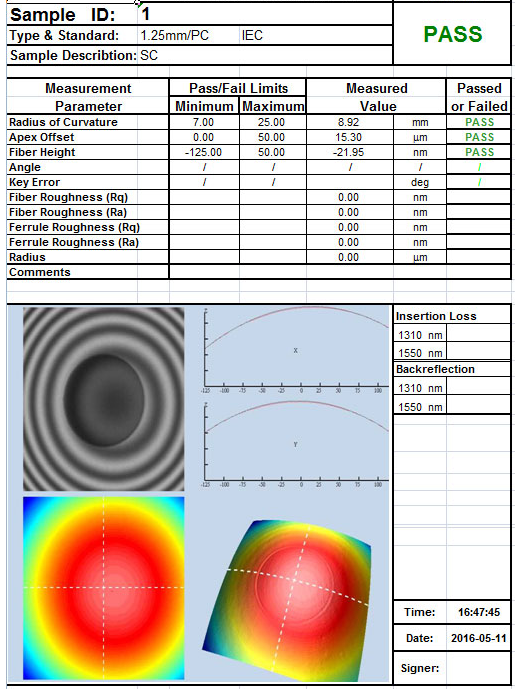Select the Radius of Curvature maximum limit 25.00

pyautogui.click(x=272, y=122)
